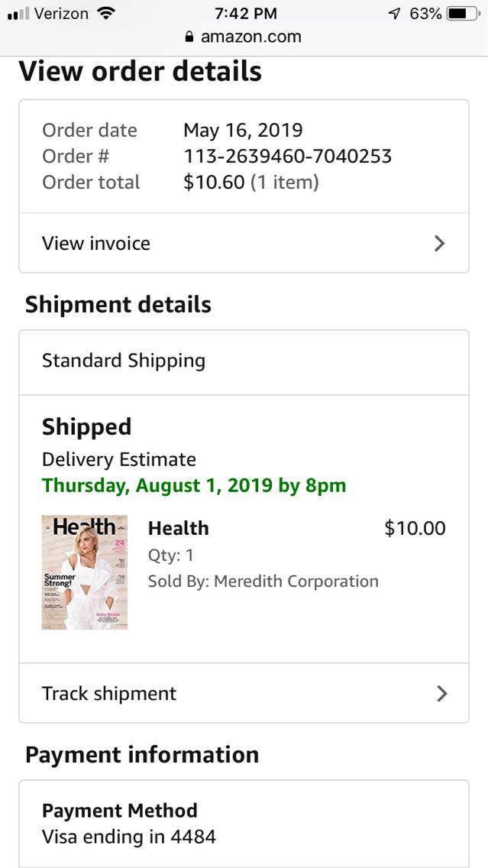The height and width of the screenshot is (868, 488).
Task: Tap the Wi-Fi status icon
Action: click(x=106, y=14)
